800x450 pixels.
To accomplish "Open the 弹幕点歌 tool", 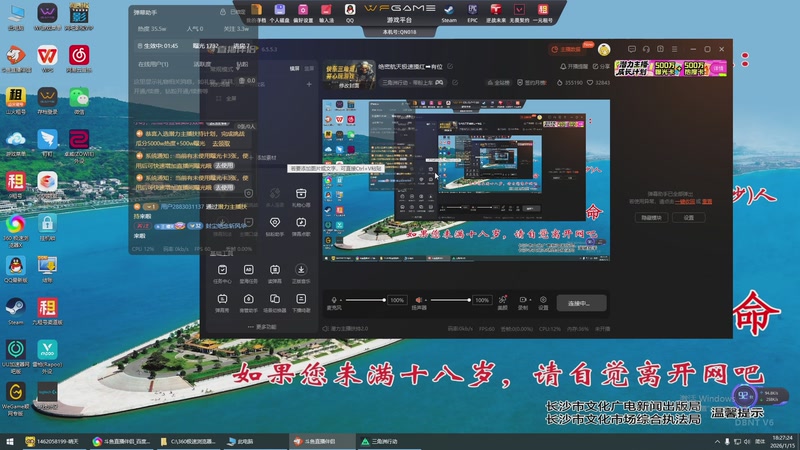I will 301,226.
